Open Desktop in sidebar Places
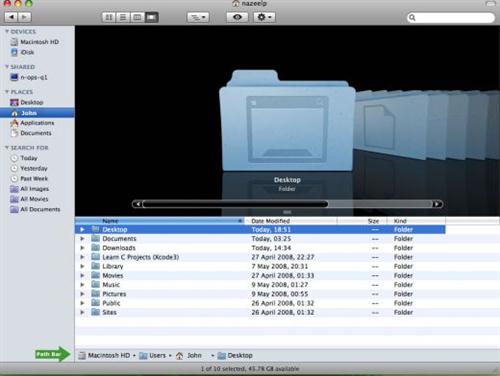Screen dimensions: 500x376 coord(27,102)
